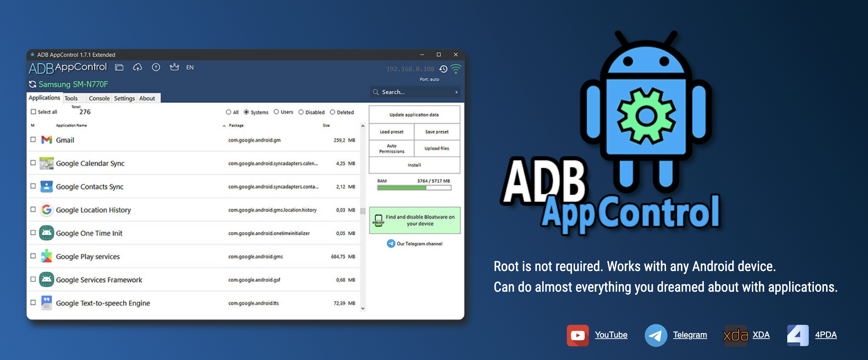868x360 pixels.
Task: Open the YouTube logo icon
Action: point(578,335)
